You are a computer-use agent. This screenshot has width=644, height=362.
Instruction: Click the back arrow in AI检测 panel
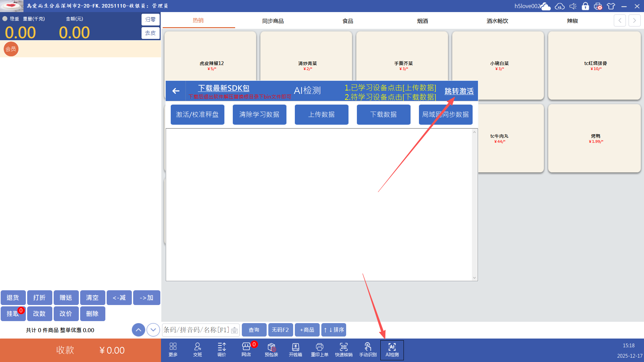point(176,91)
